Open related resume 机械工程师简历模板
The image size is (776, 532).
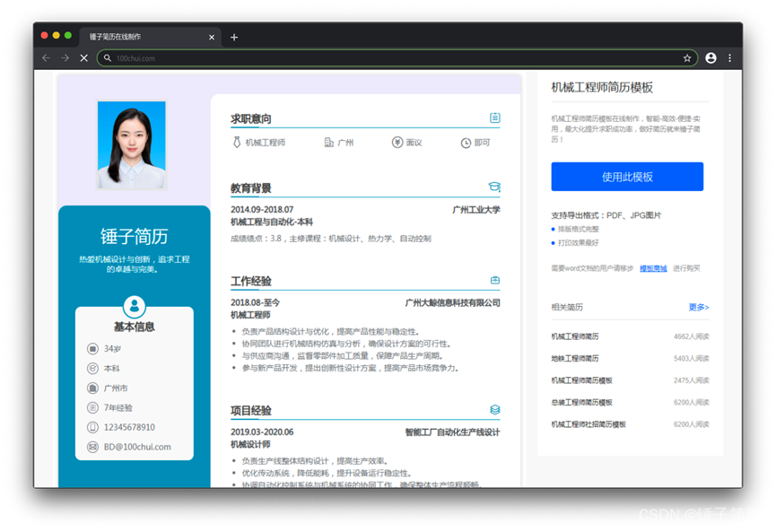(x=582, y=380)
